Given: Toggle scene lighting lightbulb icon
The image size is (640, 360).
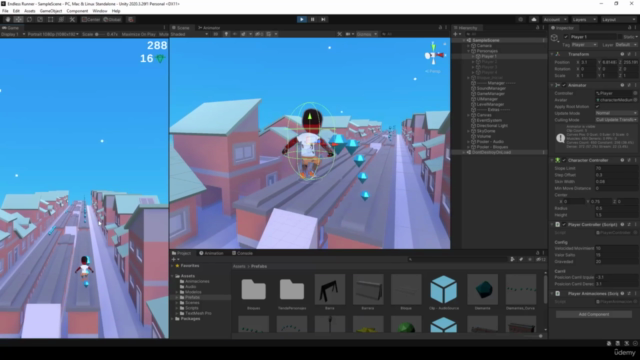Looking at the screenshot, I should [x=226, y=34].
